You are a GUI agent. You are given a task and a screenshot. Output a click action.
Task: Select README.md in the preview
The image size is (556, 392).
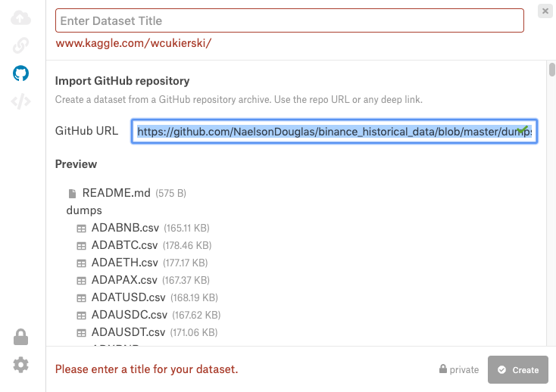pos(127,193)
